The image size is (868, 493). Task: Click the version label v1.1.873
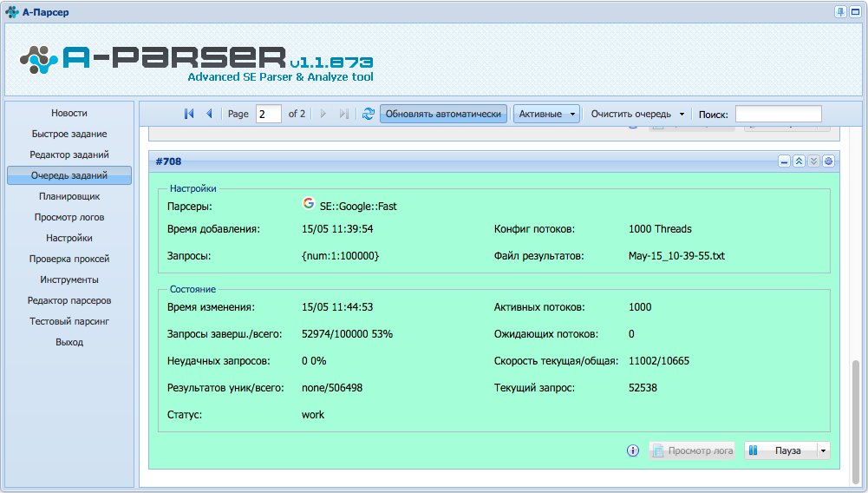point(331,62)
